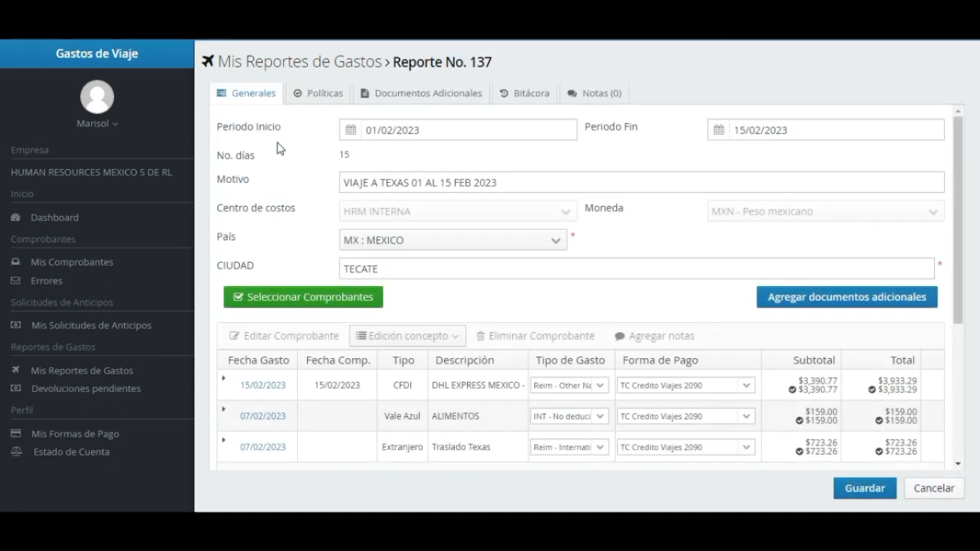Open Forma de Pago dropdown for DHL EXPRESS row
This screenshot has width=980, height=551.
pos(686,385)
